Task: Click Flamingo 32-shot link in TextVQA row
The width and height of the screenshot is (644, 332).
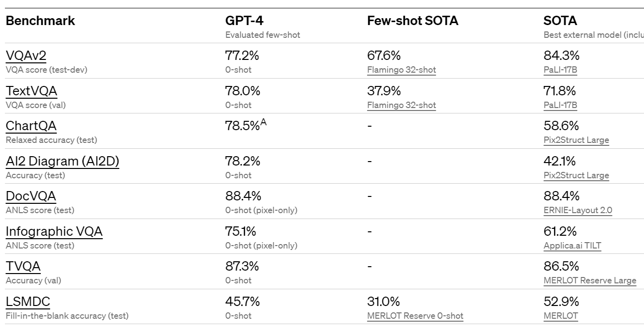Action: [401, 105]
